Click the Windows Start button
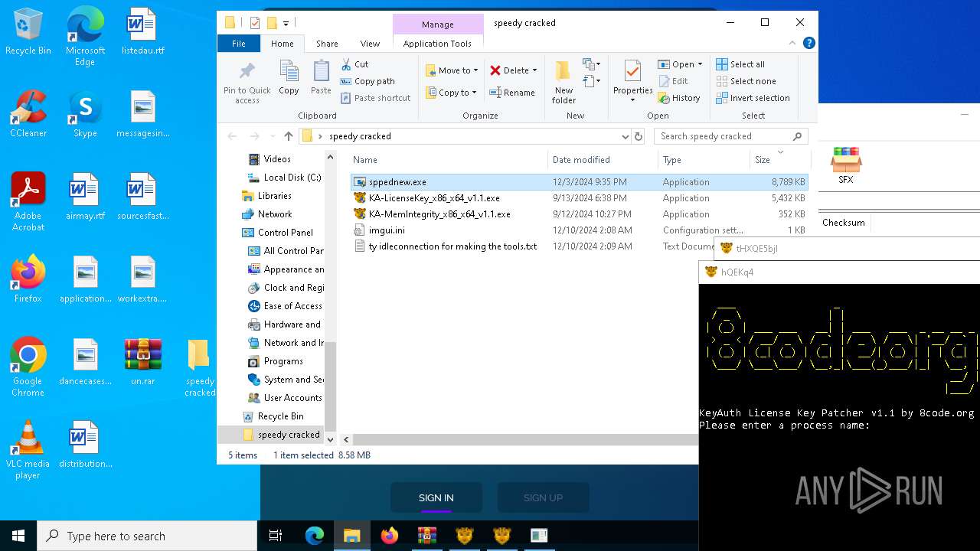The image size is (980, 551). (x=18, y=536)
